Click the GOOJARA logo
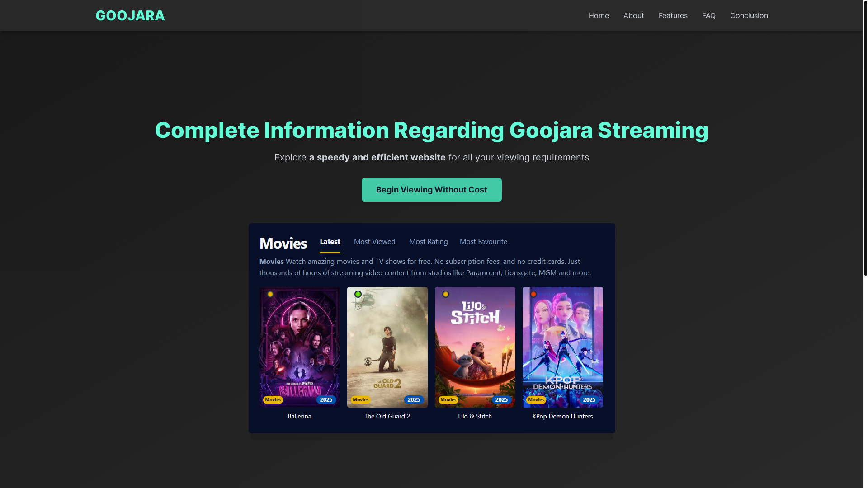This screenshot has height=488, width=868. pyautogui.click(x=130, y=15)
